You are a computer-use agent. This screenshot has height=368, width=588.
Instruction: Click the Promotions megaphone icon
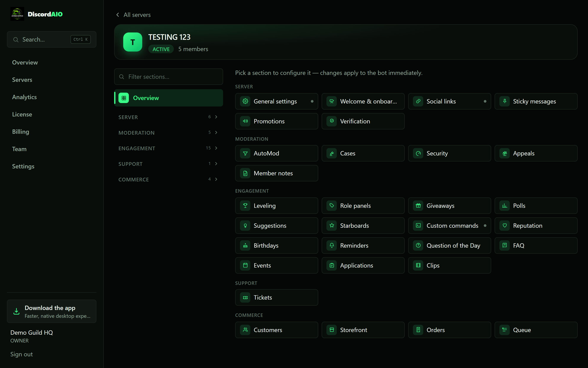pyautogui.click(x=245, y=121)
